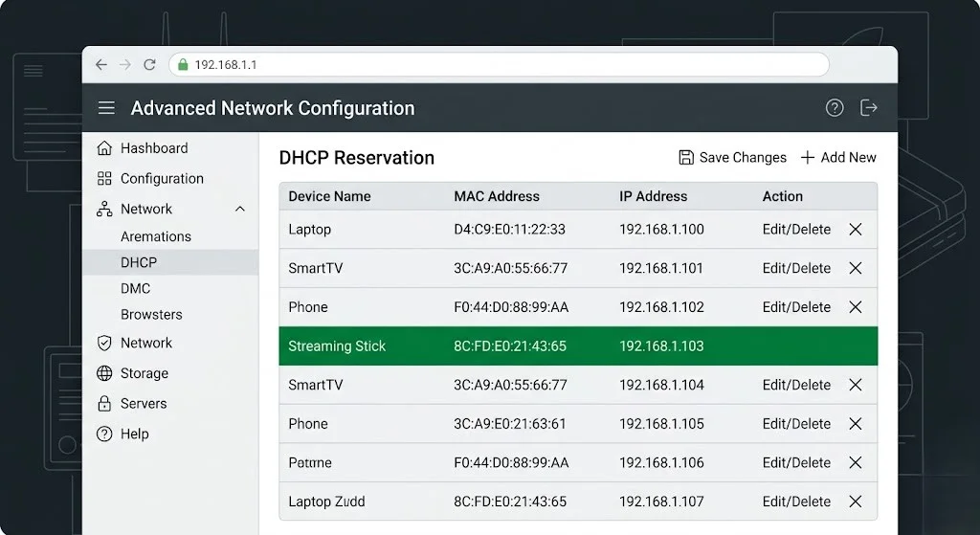Viewport: 980px width, 535px height.
Task: Click Edit/Delete in the Laptop Zudd row
Action: (x=796, y=502)
